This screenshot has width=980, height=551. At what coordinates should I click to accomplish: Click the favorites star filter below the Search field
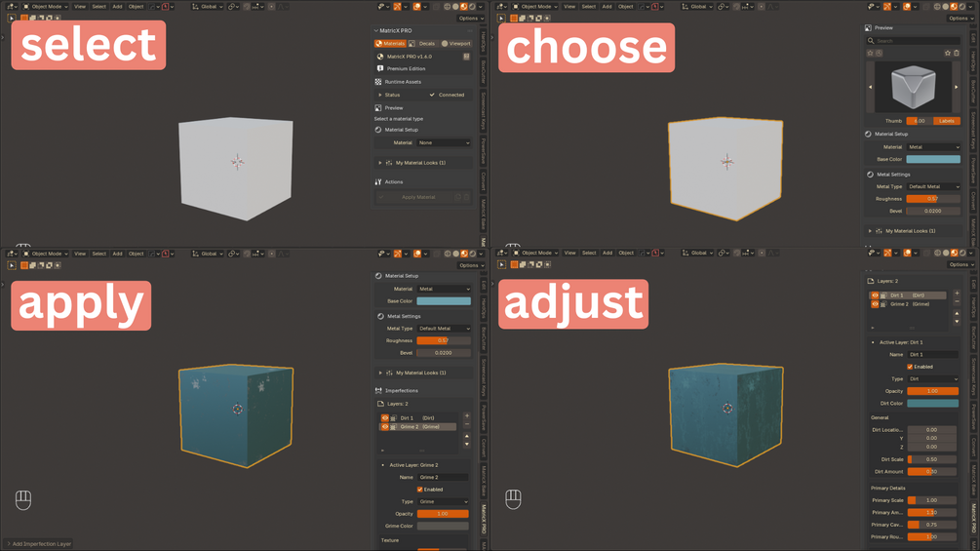870,53
